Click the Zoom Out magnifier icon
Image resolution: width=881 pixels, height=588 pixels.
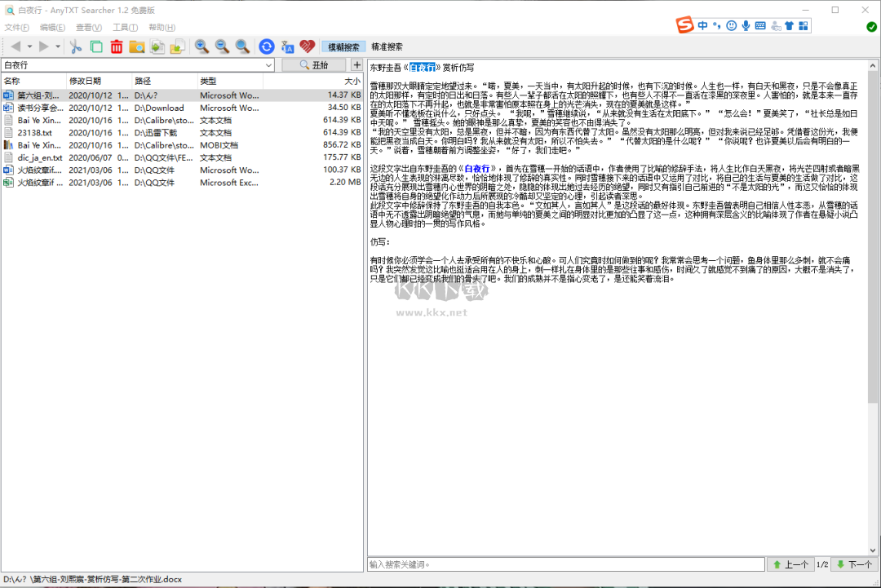(x=222, y=46)
